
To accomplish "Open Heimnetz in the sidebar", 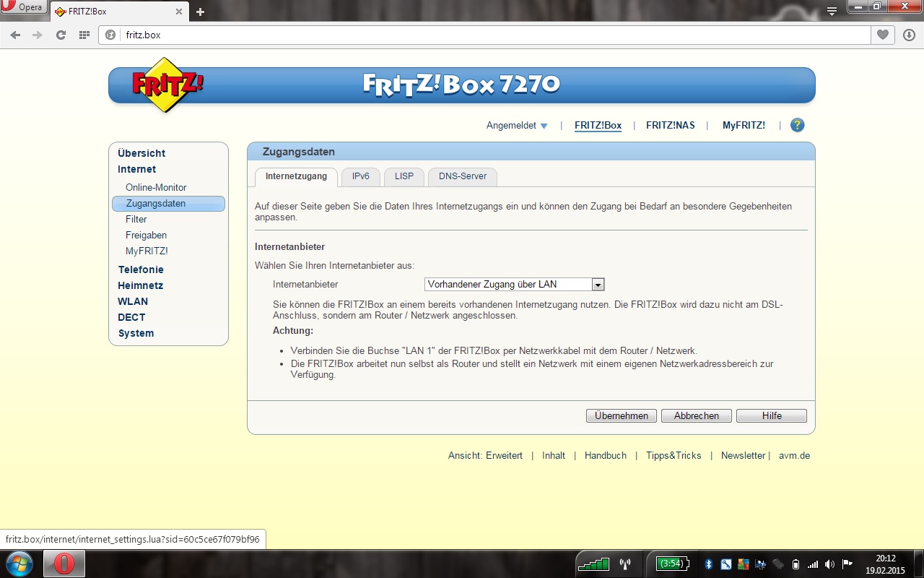I will click(140, 285).
